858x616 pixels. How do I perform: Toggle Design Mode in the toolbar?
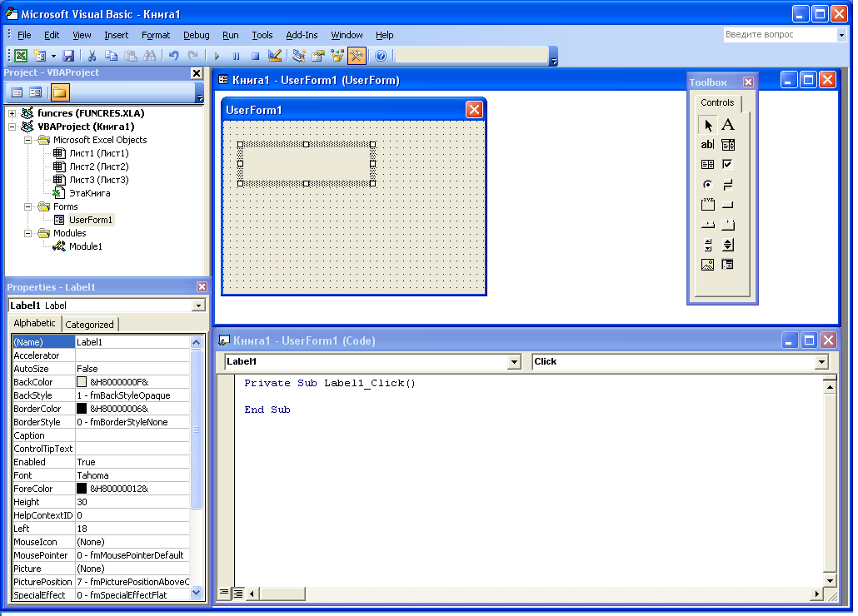pyautogui.click(x=275, y=56)
